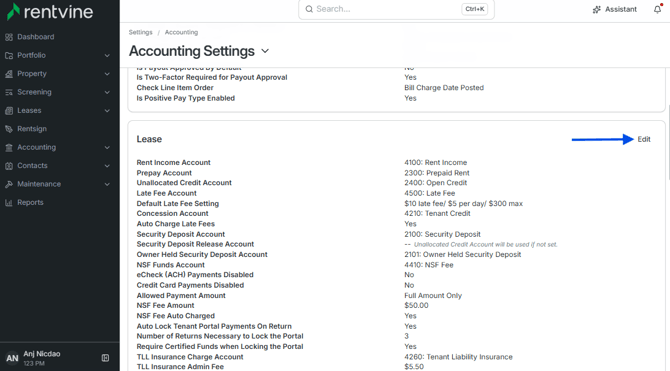This screenshot has width=670, height=371.
Task: Edit the Lease settings section
Action: click(x=644, y=139)
